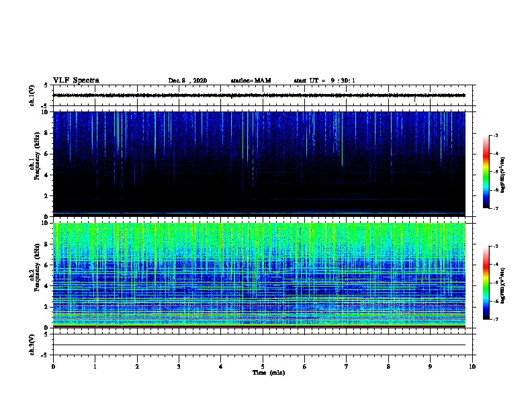Click the x-axis tick label "5" under ch.3 panel

tap(263, 366)
